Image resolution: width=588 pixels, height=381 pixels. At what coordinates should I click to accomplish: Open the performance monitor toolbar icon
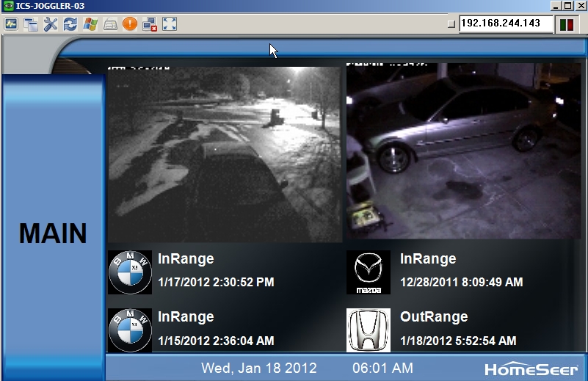tap(11, 24)
